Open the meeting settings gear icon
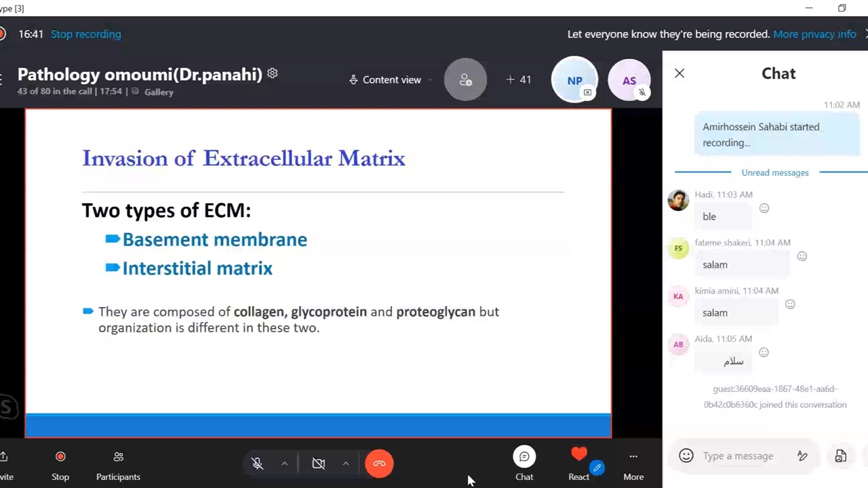868x488 pixels. pos(273,73)
